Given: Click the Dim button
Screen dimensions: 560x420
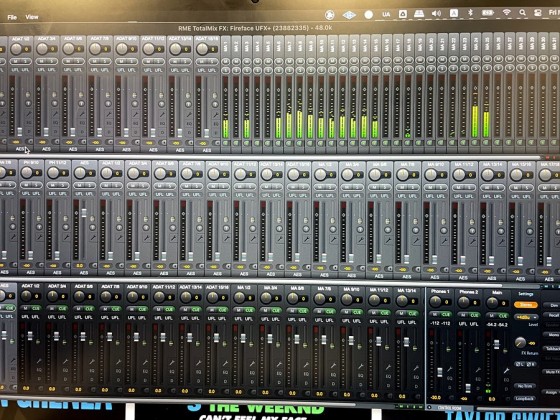Looking at the screenshot, I should (x=552, y=306).
